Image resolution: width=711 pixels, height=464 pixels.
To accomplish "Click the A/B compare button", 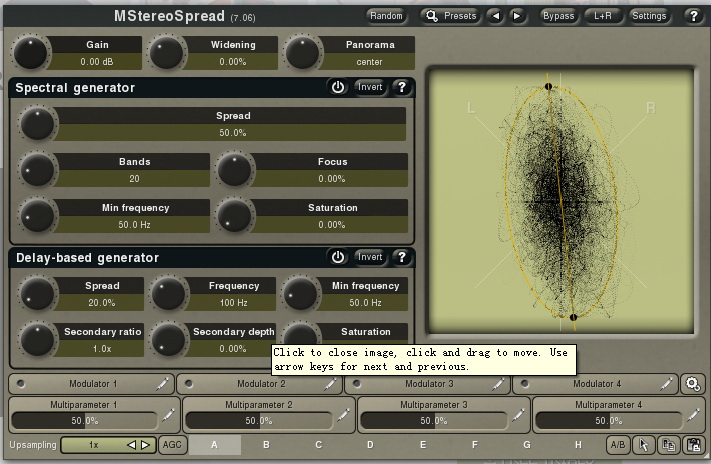I will click(618, 445).
